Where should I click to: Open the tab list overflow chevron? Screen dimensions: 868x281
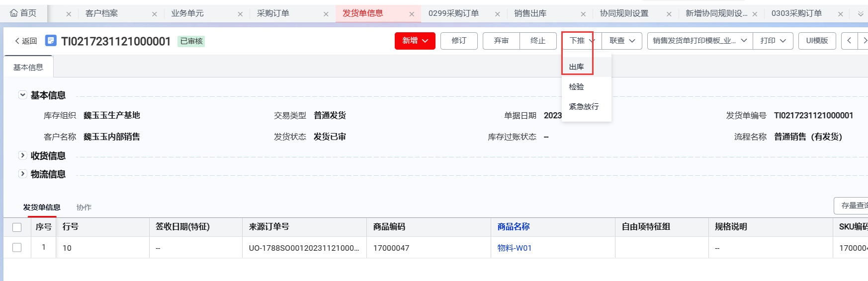[x=861, y=14]
